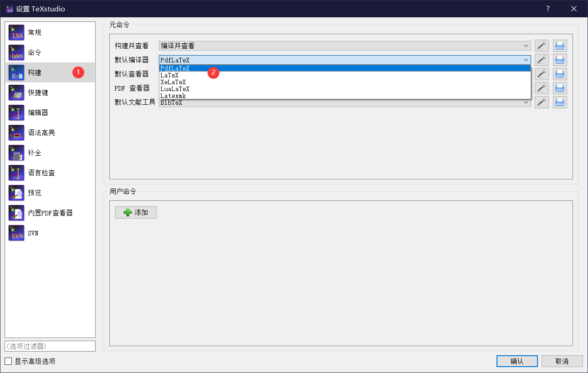This screenshot has width=588, height=373.
Task: Click wrench icon for 构建并查看 row
Action: (542, 46)
